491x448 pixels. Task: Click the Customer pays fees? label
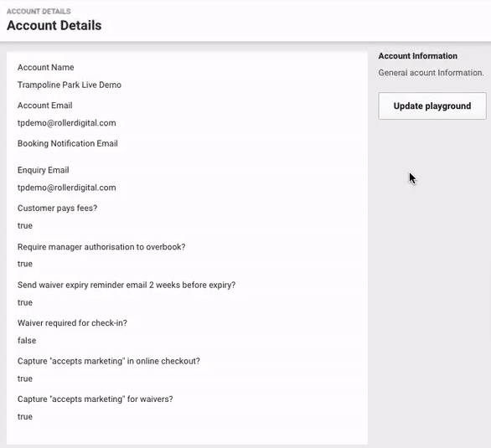point(57,208)
